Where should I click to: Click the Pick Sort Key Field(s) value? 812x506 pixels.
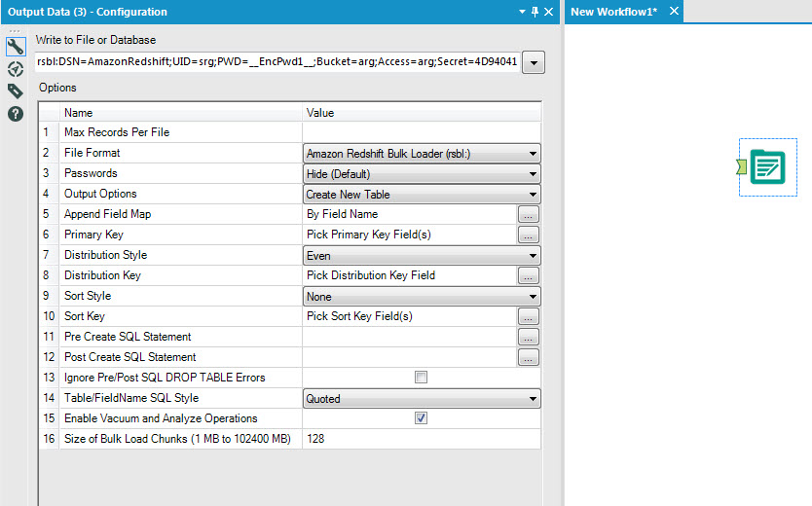click(359, 316)
